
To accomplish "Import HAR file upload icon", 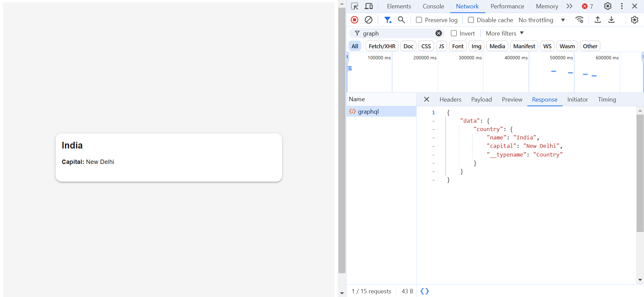I will (598, 20).
